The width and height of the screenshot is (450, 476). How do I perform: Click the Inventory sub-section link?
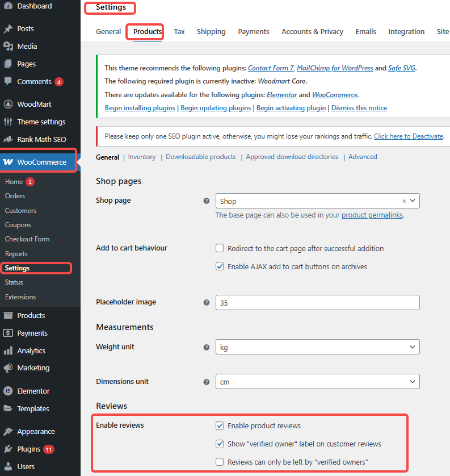click(x=142, y=157)
